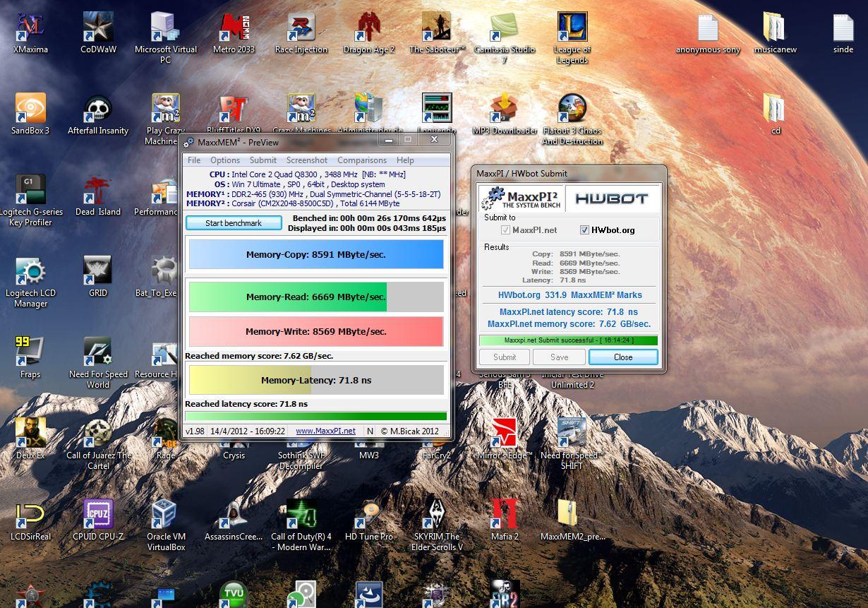Open Mafia 2 desktop shortcut
This screenshot has height=608, width=868.
pyautogui.click(x=505, y=520)
